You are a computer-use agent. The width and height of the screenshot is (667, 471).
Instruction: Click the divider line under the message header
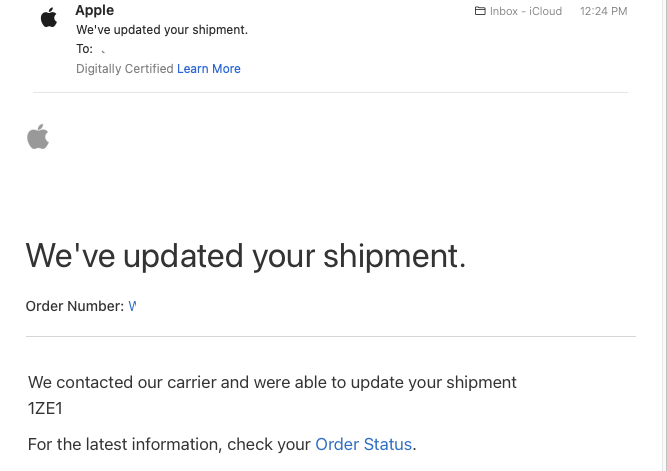click(x=330, y=93)
